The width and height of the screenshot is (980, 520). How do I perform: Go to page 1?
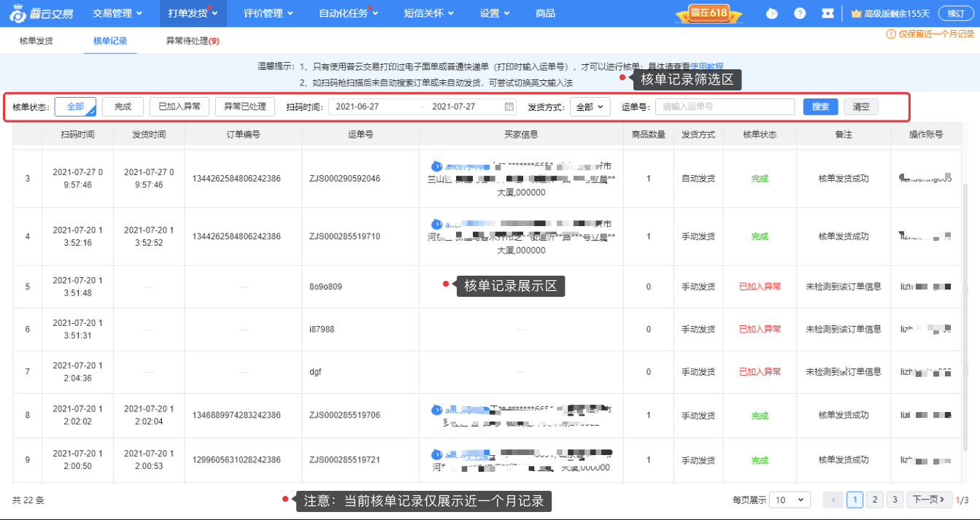[855, 500]
